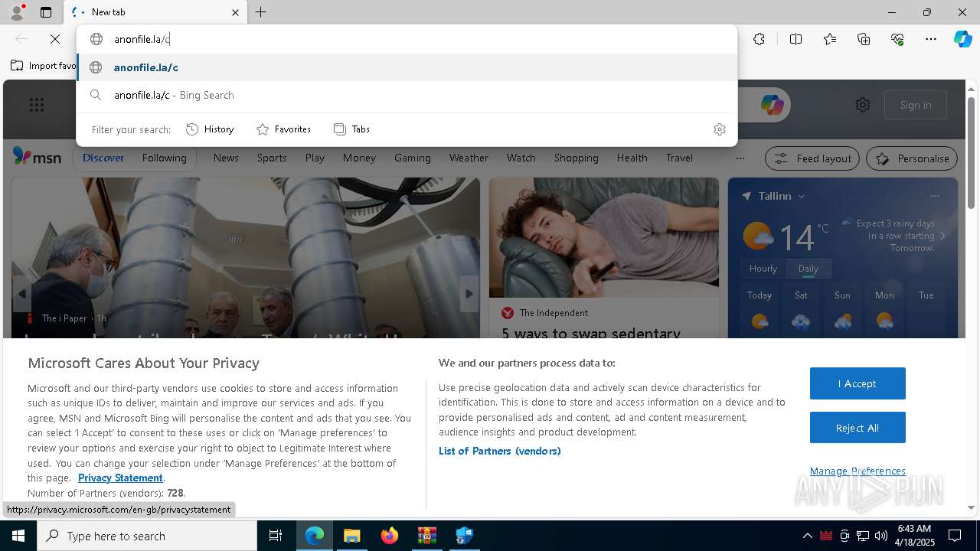The image size is (980, 551).
Task: Open the Health category
Action: pos(632,158)
